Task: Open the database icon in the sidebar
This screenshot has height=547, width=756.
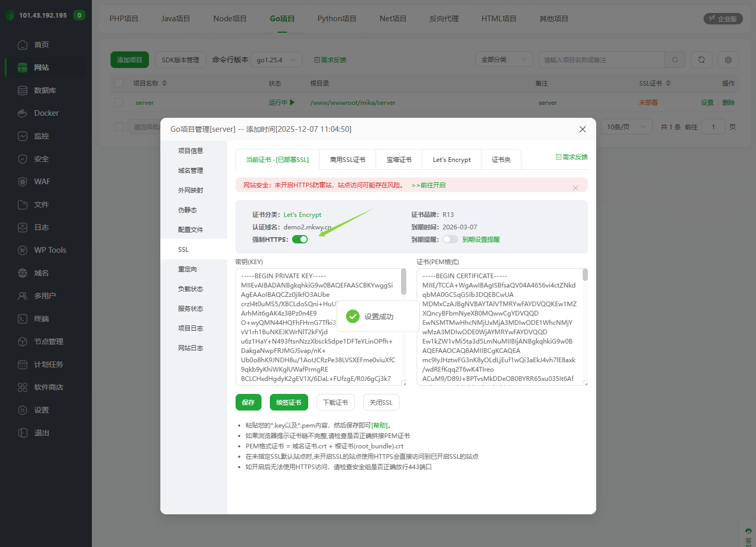Action: pos(22,90)
